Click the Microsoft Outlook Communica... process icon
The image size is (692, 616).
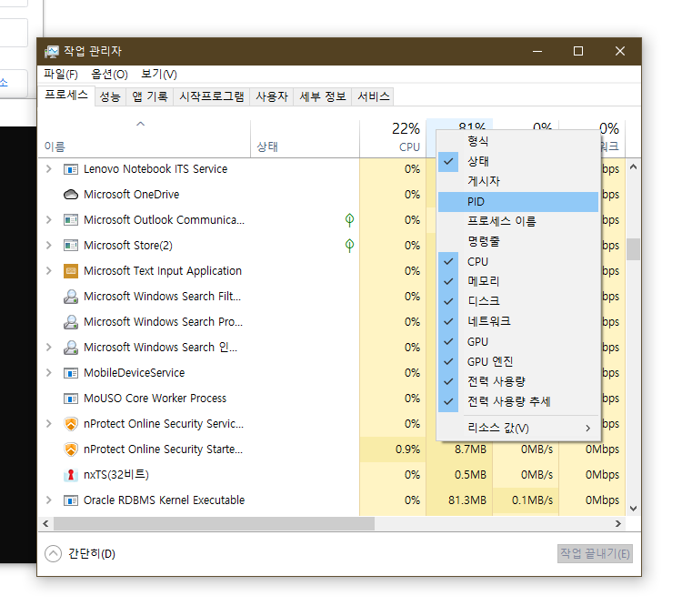(71, 220)
